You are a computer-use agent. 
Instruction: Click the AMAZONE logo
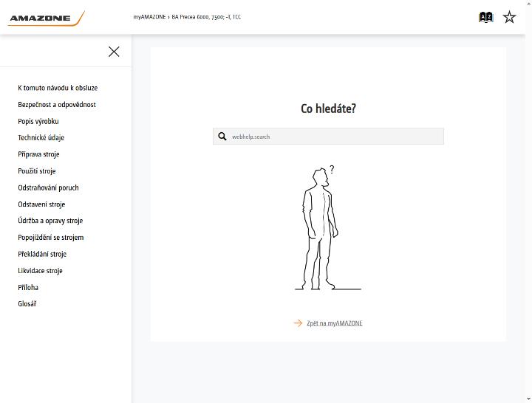pyautogui.click(x=46, y=18)
